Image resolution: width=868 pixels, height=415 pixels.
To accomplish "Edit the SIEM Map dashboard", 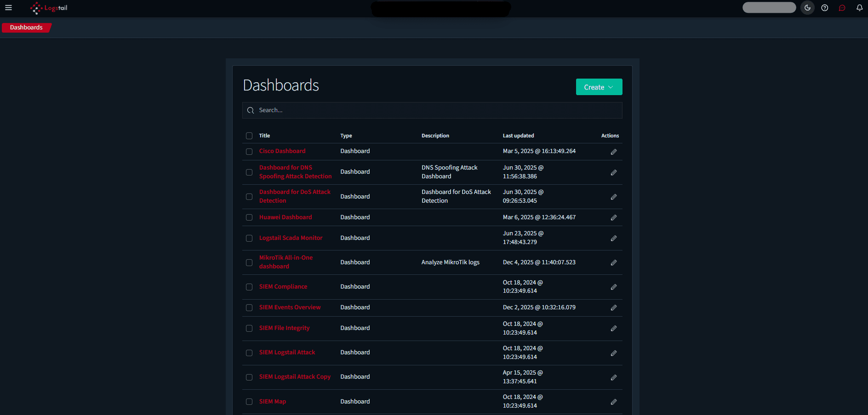I will coord(613,402).
